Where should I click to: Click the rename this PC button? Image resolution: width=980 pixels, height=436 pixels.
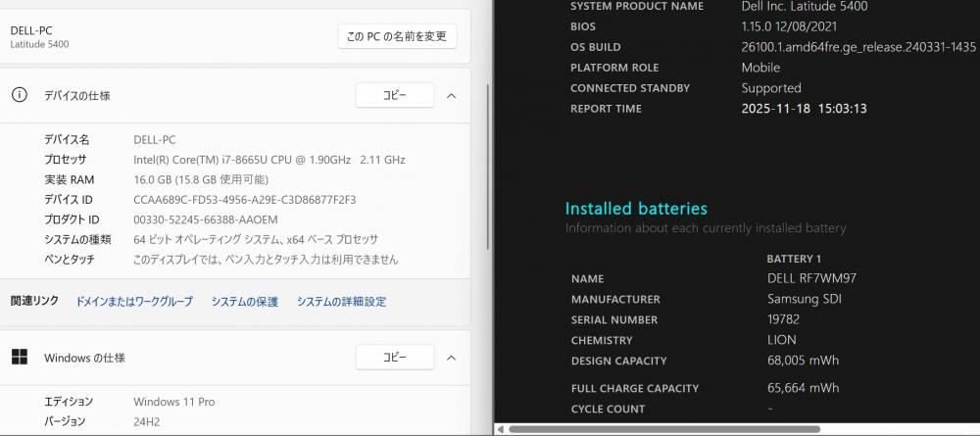[x=397, y=37]
